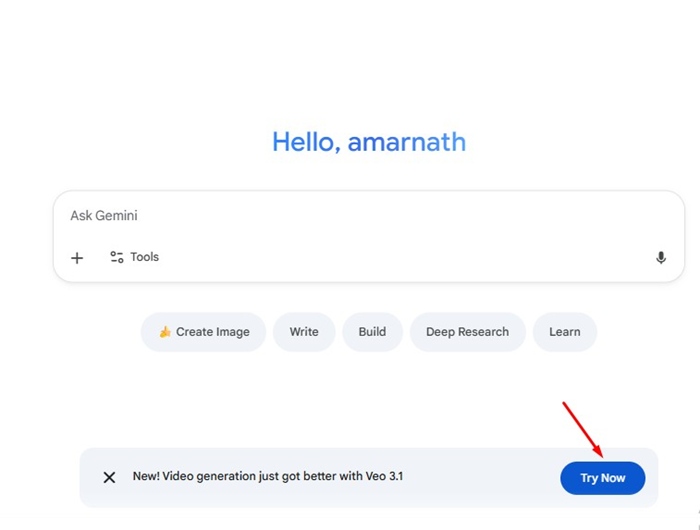The image size is (700, 530).
Task: Choose the Write suggestion chip
Action: click(304, 332)
